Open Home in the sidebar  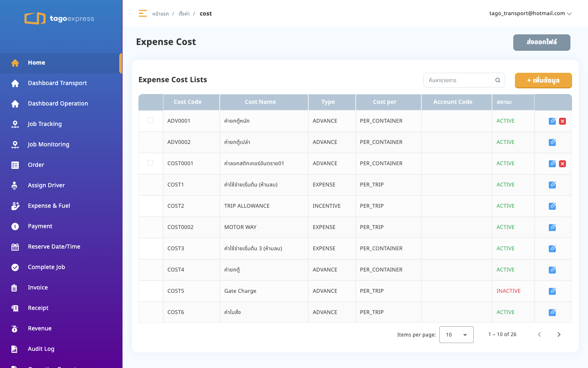[x=60, y=63]
